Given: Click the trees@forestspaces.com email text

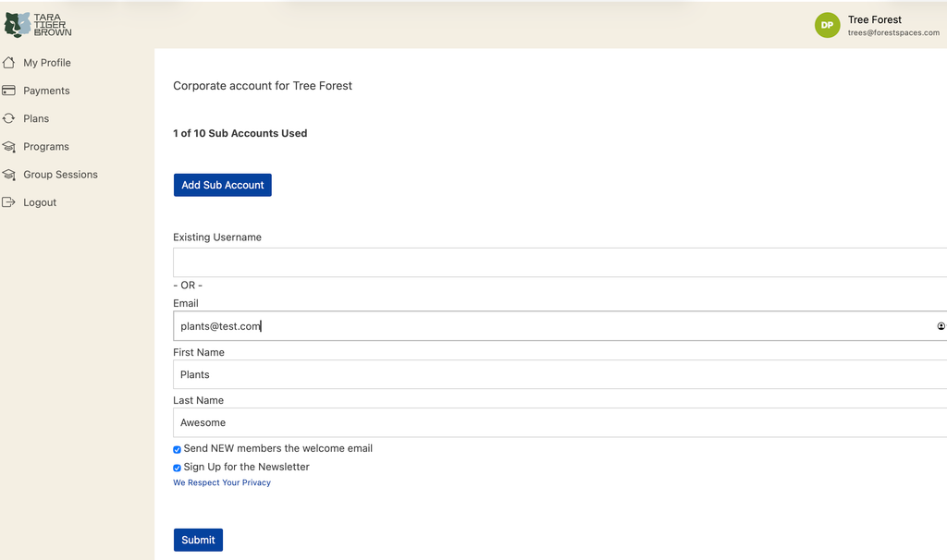Looking at the screenshot, I should tap(893, 32).
